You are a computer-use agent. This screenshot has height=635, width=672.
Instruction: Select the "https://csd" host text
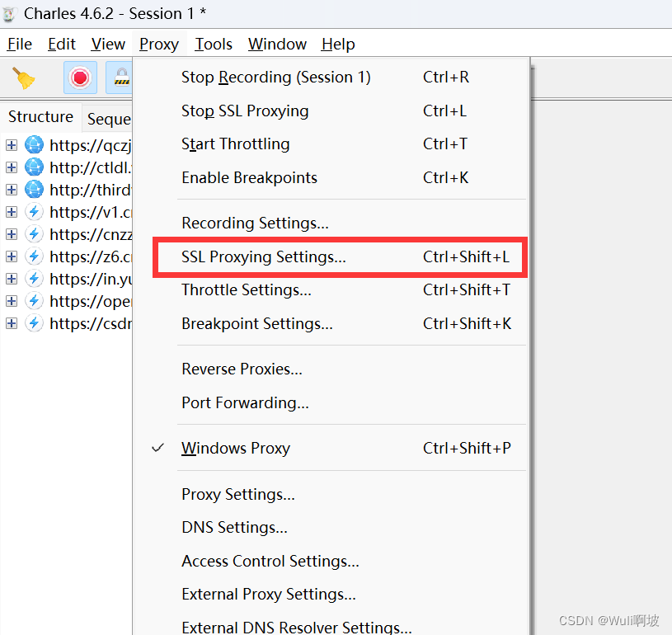(91, 324)
